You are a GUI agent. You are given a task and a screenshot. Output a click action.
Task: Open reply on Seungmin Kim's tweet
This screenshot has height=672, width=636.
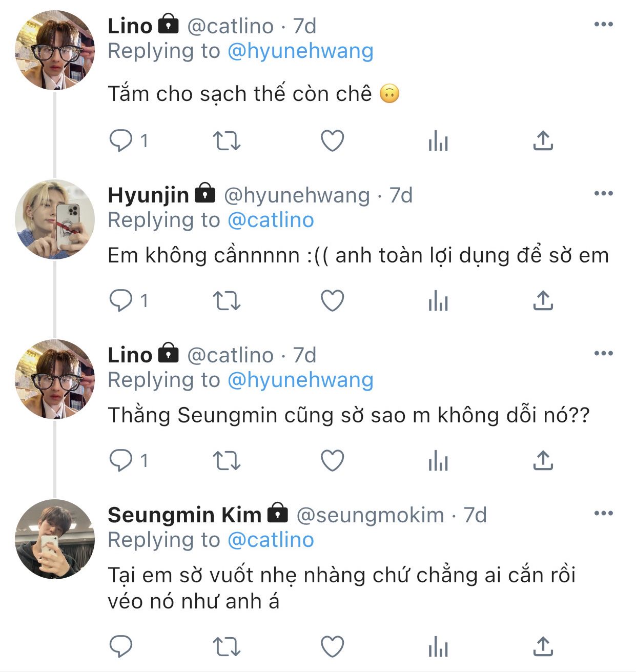click(x=121, y=647)
